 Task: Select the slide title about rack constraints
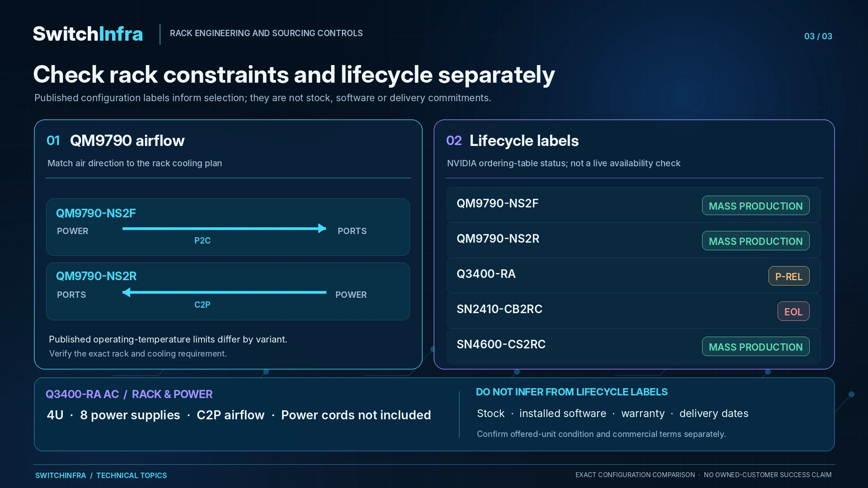pos(294,75)
